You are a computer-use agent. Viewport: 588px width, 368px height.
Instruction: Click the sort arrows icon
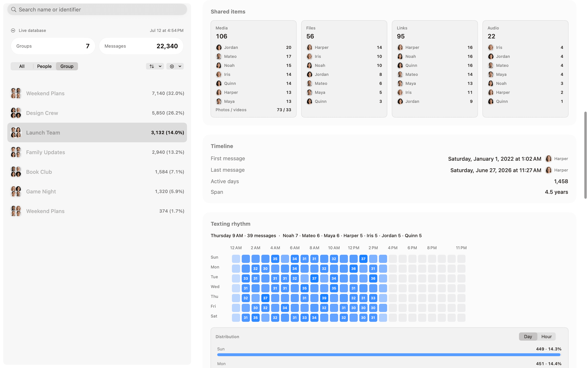(152, 66)
